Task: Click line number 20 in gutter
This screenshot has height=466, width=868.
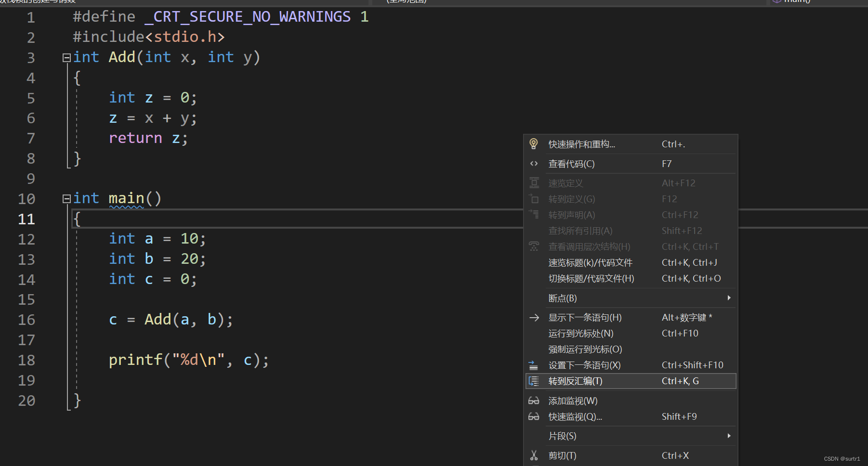Action: (26, 401)
